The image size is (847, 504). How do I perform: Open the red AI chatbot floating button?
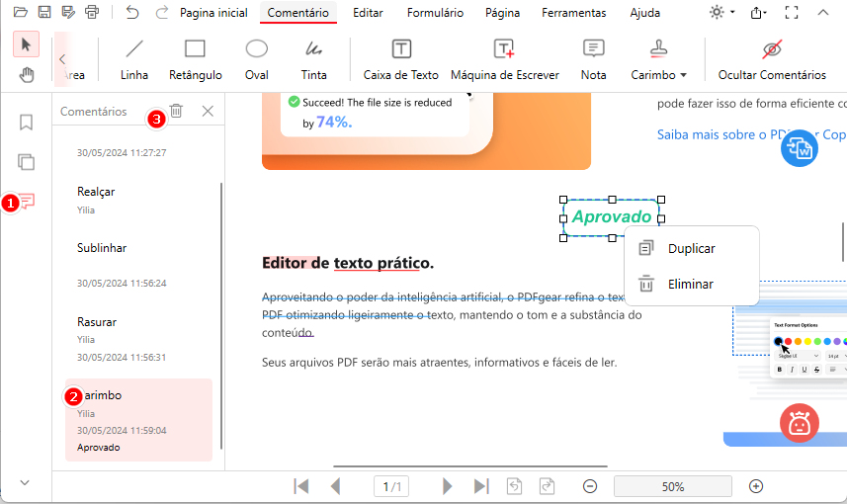pos(799,423)
